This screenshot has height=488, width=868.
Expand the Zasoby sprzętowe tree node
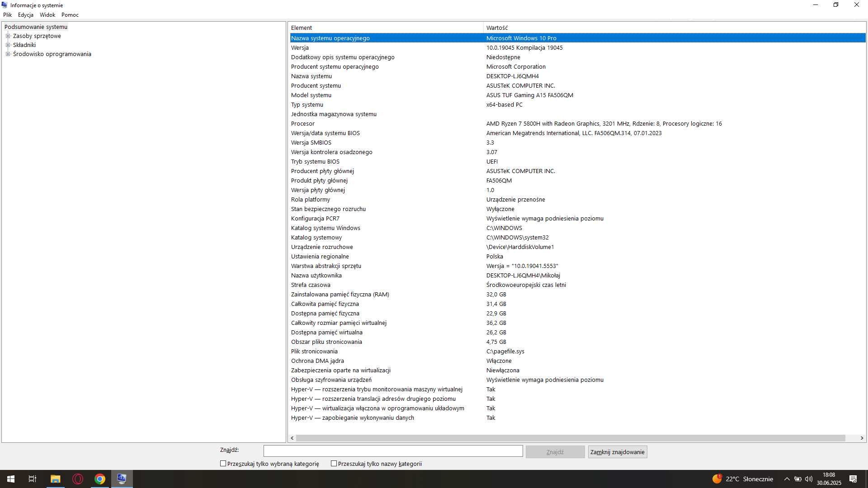(8, 36)
